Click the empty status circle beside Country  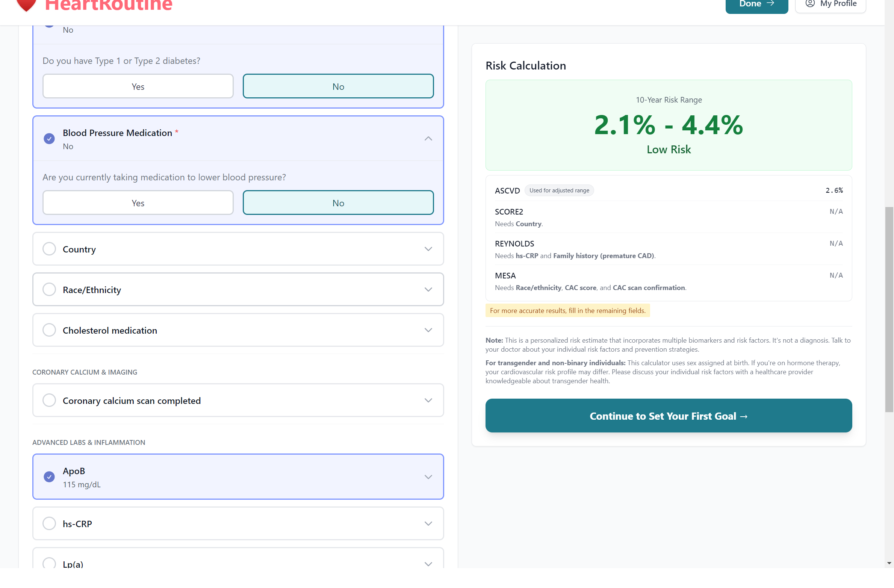(x=49, y=249)
